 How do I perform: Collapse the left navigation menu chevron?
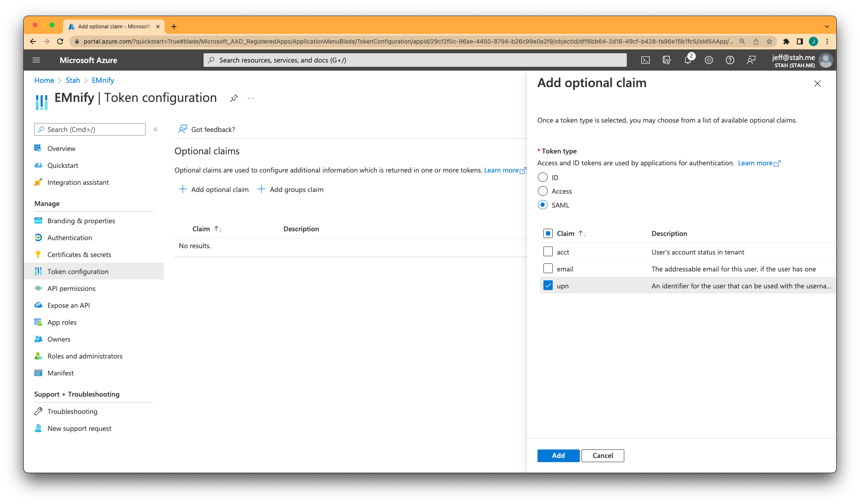click(x=155, y=129)
